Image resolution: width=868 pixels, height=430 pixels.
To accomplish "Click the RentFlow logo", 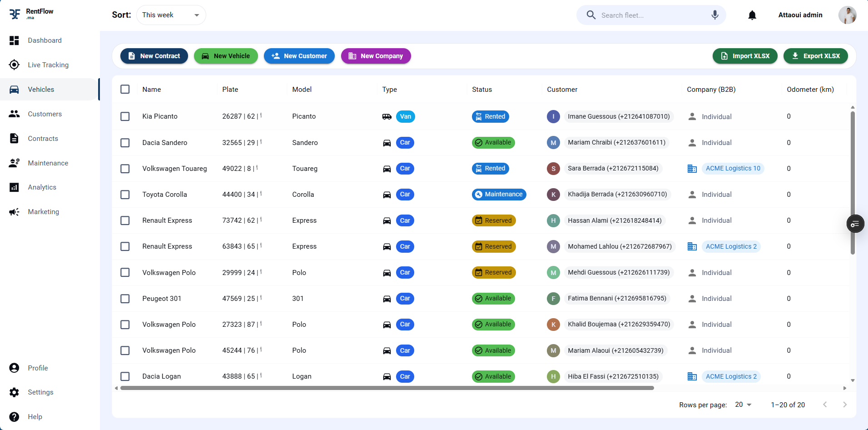I will 31,14.
